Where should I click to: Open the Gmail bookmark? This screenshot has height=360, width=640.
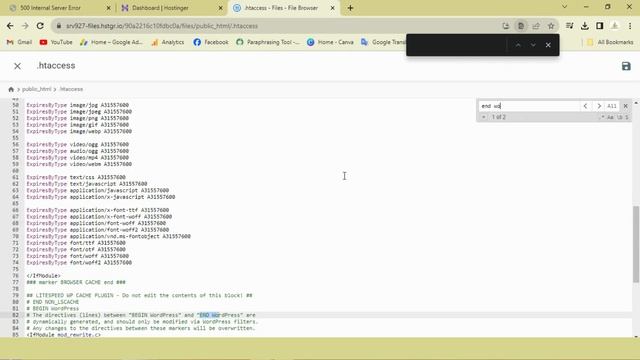click(x=19, y=42)
